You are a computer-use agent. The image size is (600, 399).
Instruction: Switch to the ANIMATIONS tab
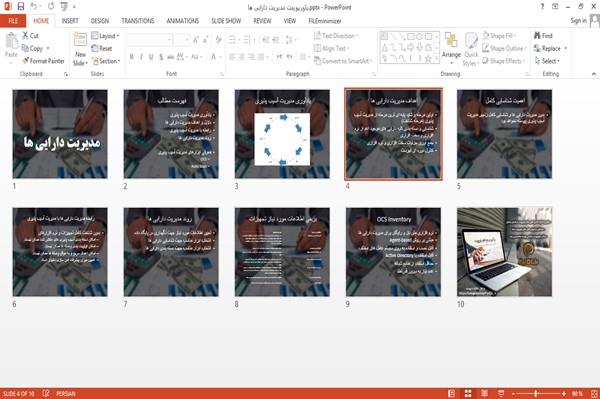click(x=183, y=21)
